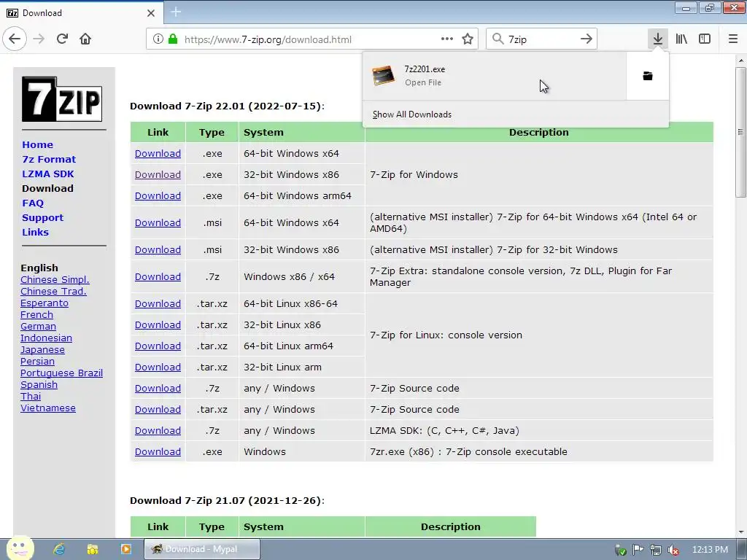747x560 pixels.
Task: Go to Home in site menu
Action: pos(38,145)
